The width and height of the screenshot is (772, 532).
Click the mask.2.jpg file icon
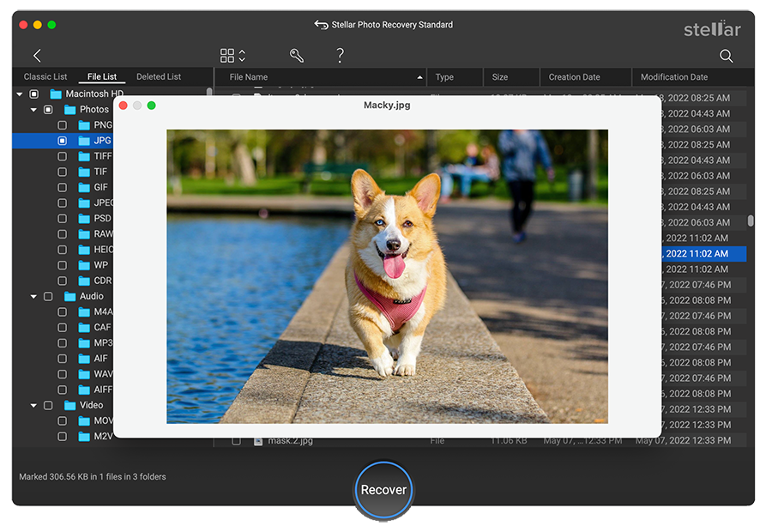pos(257,441)
